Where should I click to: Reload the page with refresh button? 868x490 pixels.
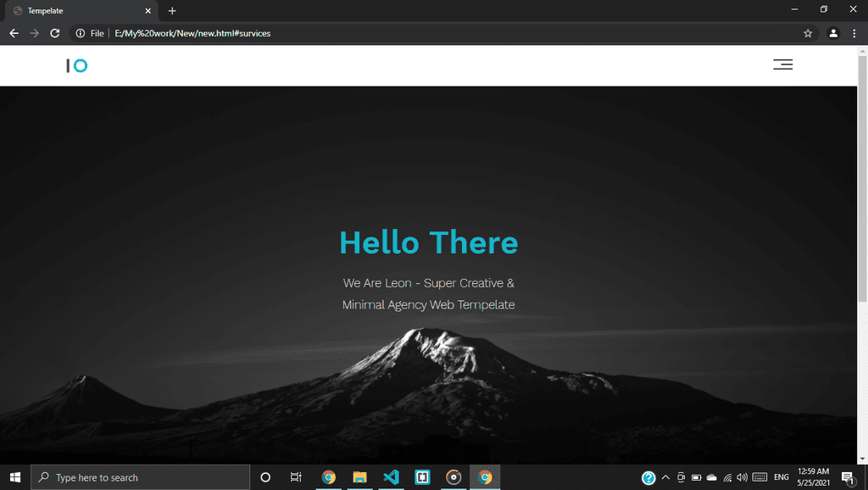point(55,33)
